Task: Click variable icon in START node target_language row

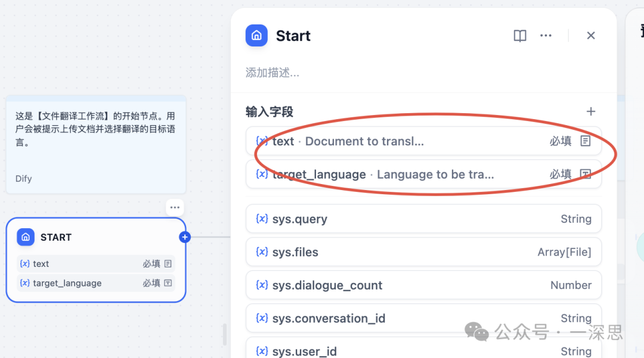Action: (x=25, y=283)
